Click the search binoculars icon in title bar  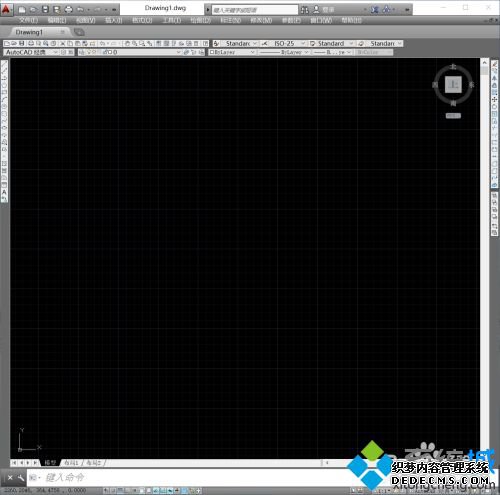tap(305, 10)
